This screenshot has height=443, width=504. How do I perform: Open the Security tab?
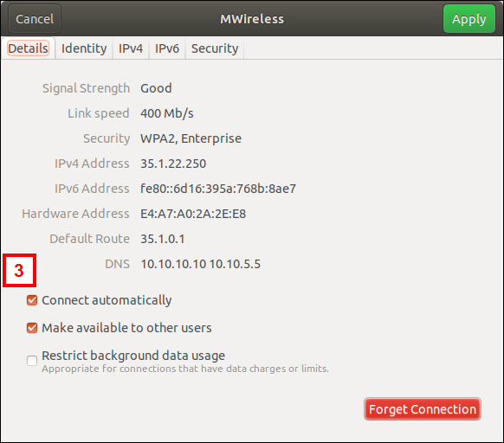tap(215, 48)
